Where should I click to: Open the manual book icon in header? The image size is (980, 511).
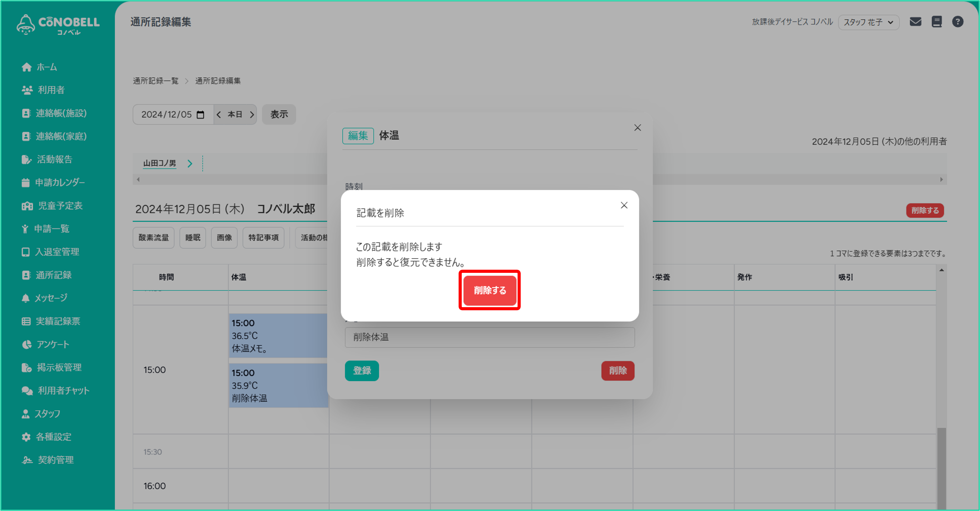point(937,22)
